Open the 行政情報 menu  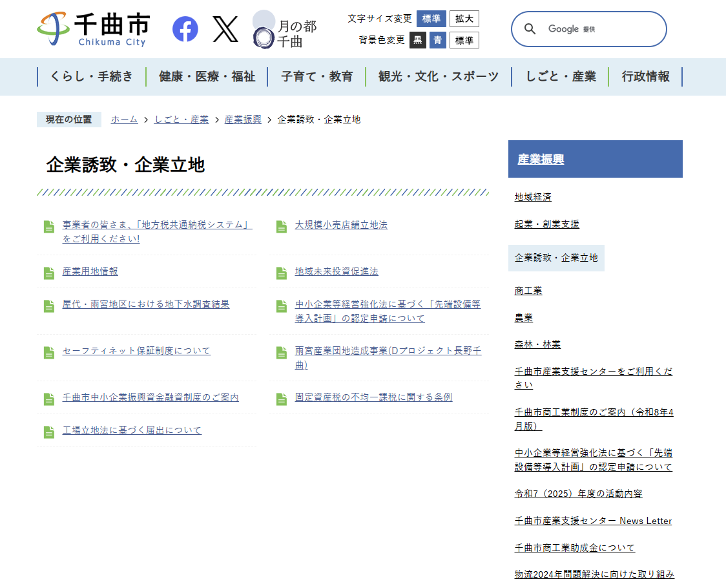click(x=645, y=76)
